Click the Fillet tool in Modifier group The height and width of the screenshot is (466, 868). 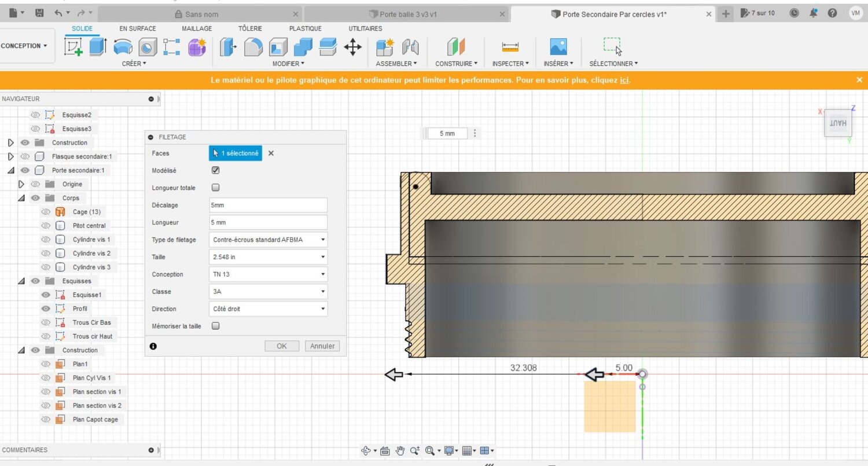[253, 47]
